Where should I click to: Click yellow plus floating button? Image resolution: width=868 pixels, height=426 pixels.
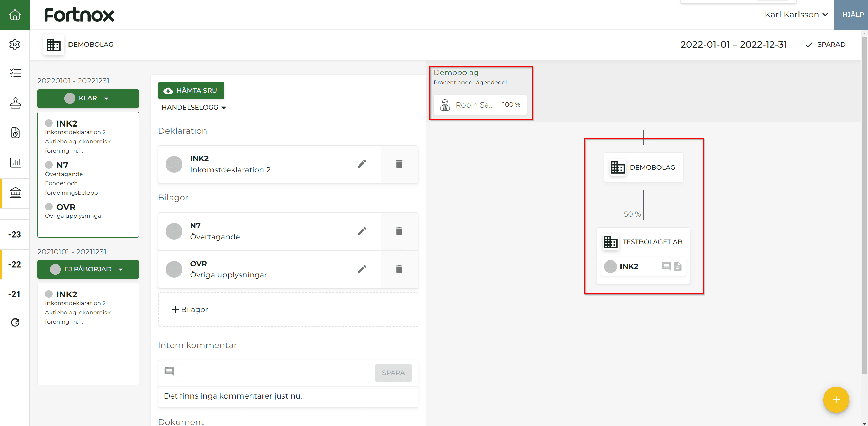pyautogui.click(x=836, y=400)
